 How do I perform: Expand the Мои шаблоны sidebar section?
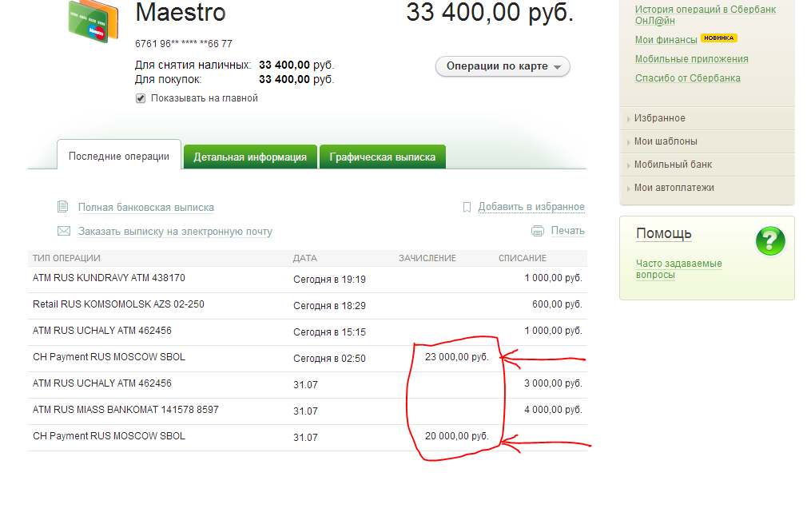(665, 141)
